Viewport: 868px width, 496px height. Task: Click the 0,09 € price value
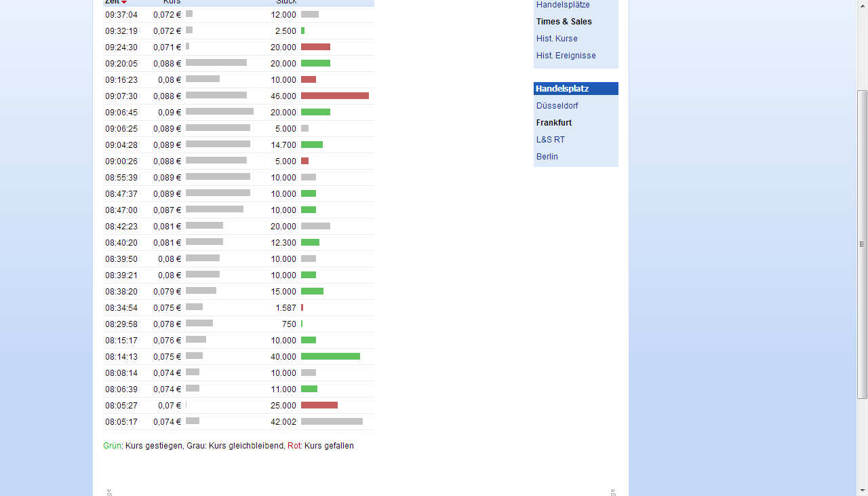[x=170, y=113]
